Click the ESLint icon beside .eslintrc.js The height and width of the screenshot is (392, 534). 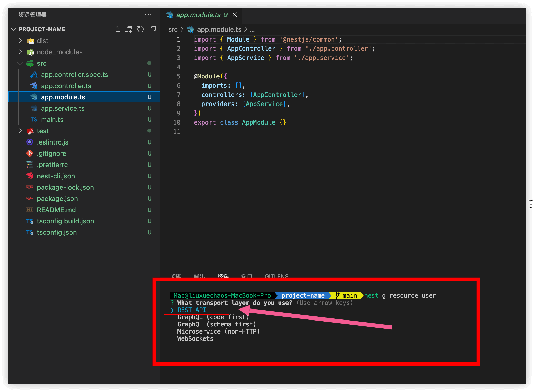tap(30, 142)
